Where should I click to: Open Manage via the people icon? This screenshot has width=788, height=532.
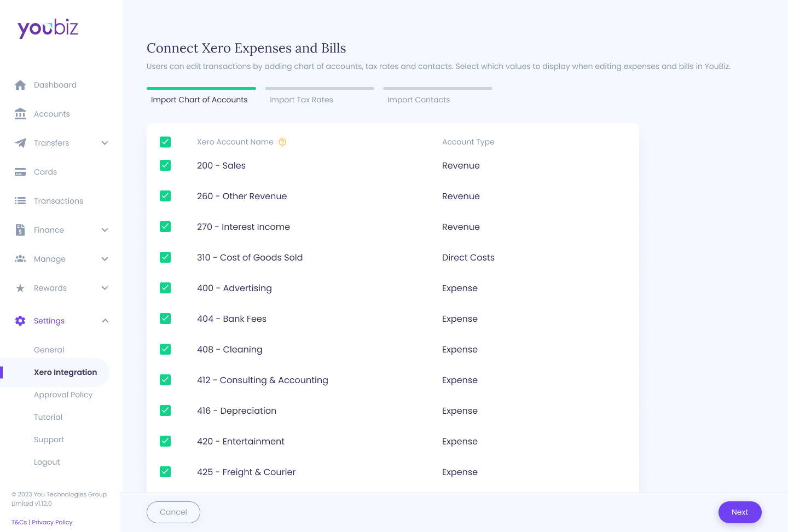pos(20,259)
